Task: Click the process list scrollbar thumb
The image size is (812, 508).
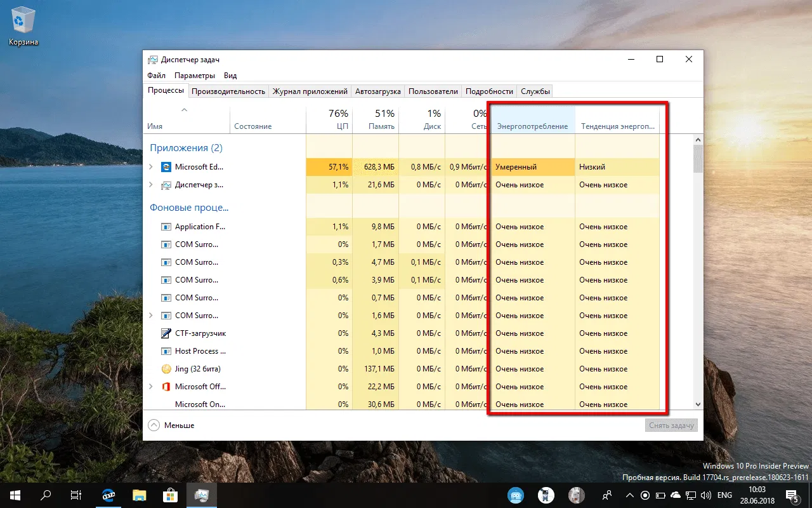Action: point(698,159)
